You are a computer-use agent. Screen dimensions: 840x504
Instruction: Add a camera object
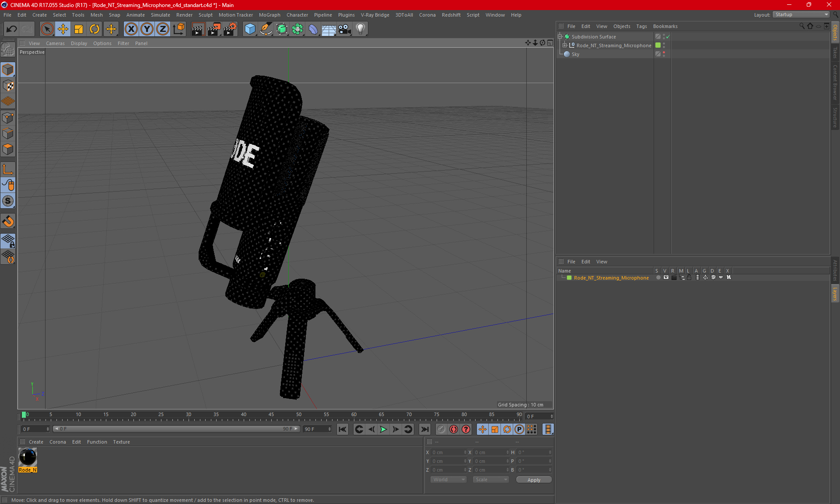coord(345,29)
